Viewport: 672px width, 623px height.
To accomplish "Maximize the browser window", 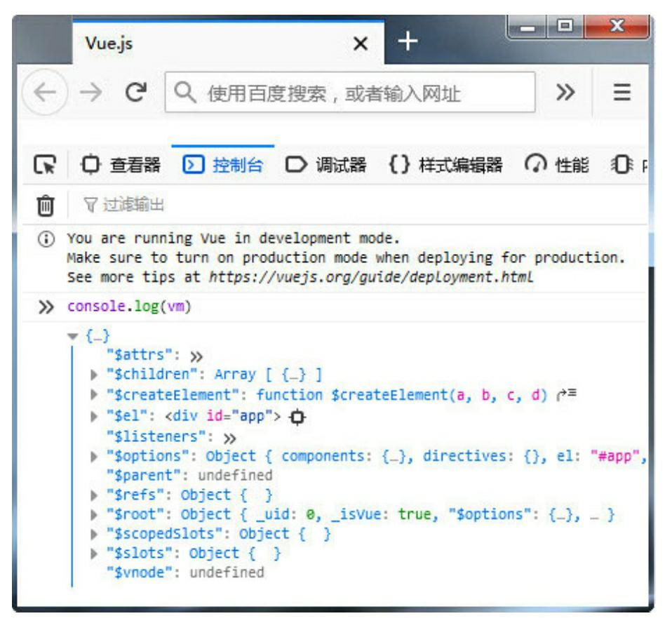I will coord(565,27).
